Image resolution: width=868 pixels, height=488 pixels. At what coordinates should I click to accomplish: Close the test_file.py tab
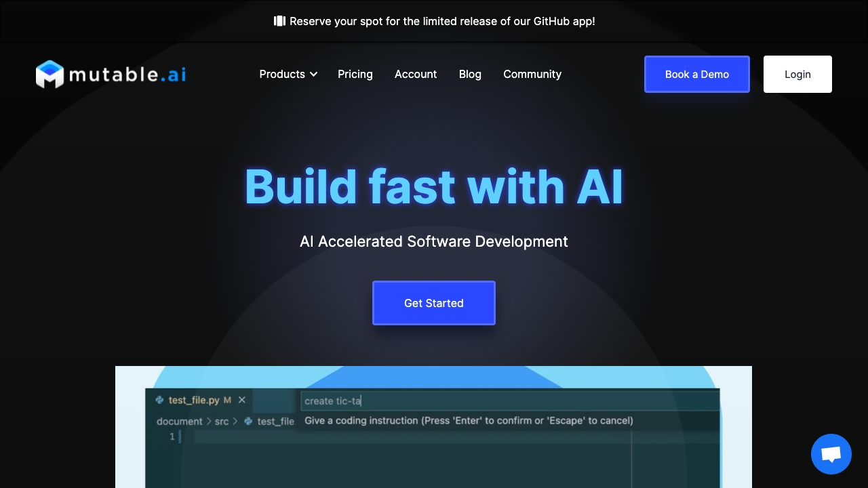242,400
